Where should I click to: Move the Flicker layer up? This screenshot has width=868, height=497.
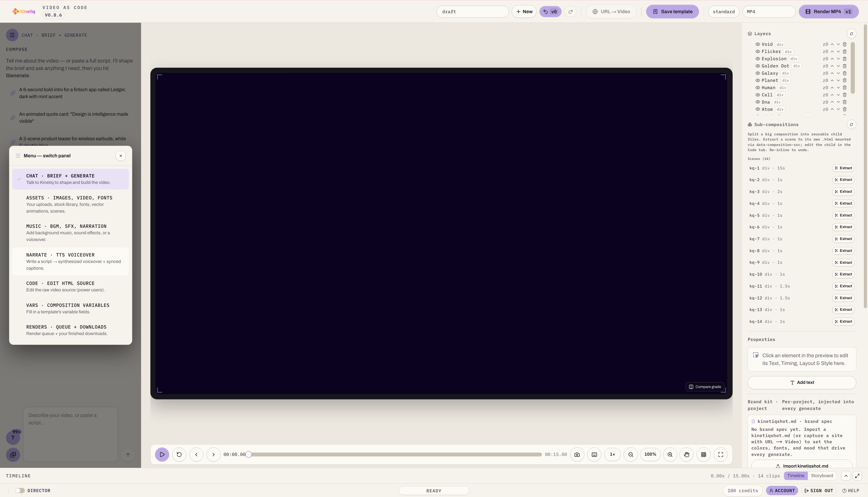(832, 52)
